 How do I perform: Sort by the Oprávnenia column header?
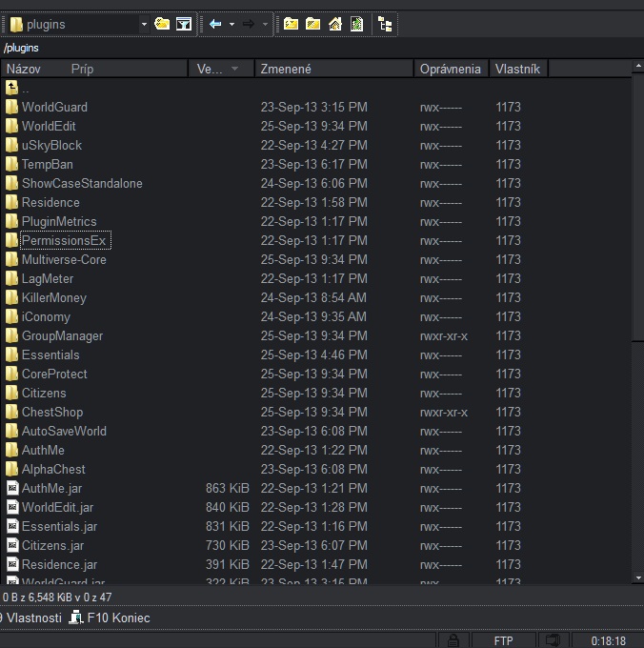coord(452,69)
